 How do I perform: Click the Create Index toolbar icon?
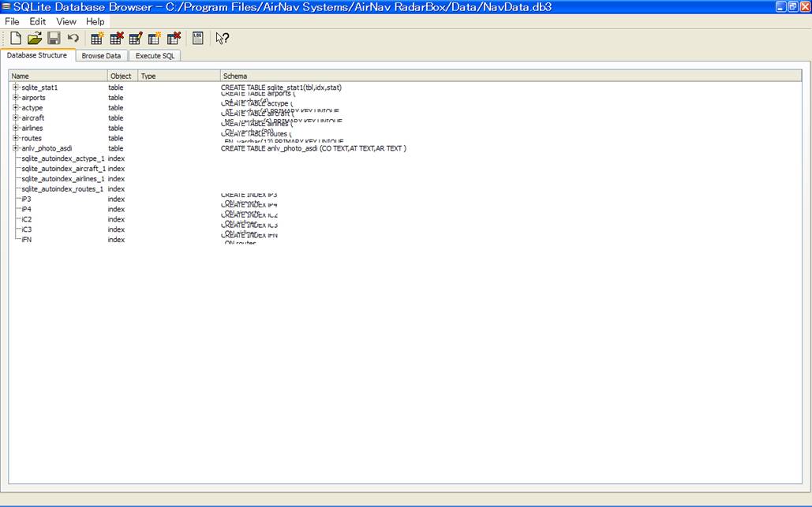click(155, 39)
